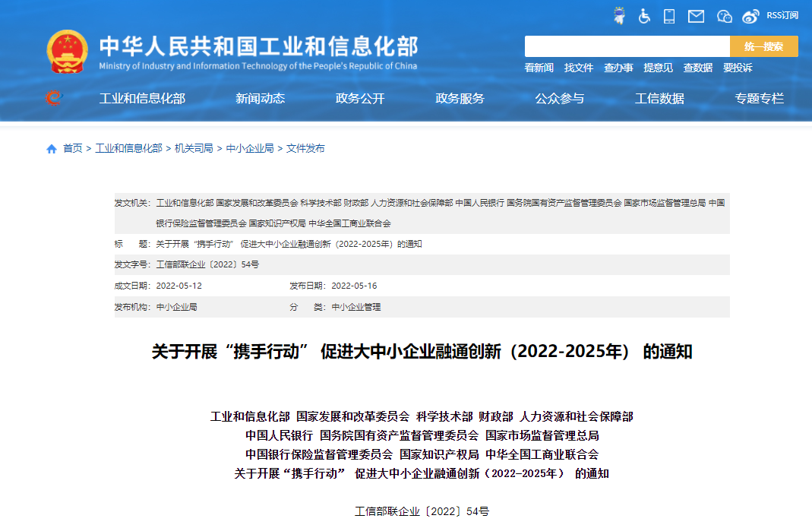Open the 查数据 quick link
Screen dimensions: 812x528
click(697, 68)
